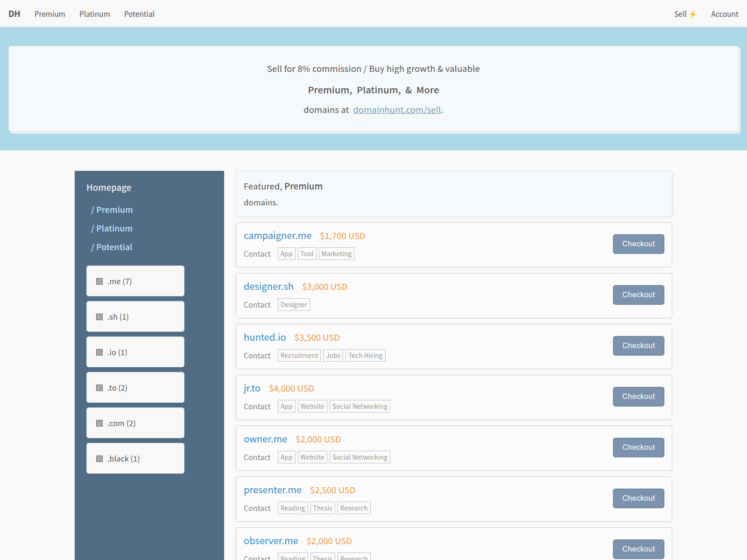Click the Thesis tag on presenter.me
The image size is (747, 560).
pyautogui.click(x=323, y=508)
